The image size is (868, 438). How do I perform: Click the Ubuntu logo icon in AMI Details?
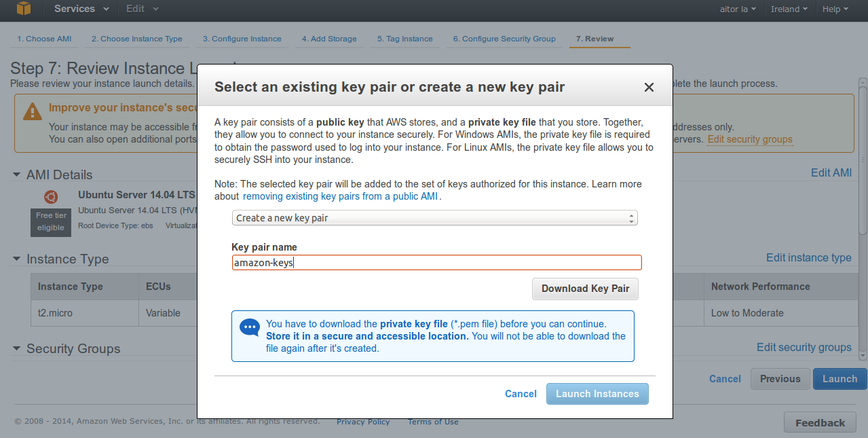[51, 197]
